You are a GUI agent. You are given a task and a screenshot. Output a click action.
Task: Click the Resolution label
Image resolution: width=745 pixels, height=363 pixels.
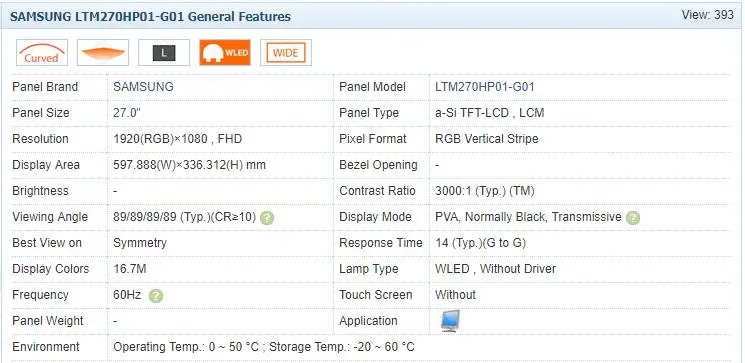click(40, 139)
